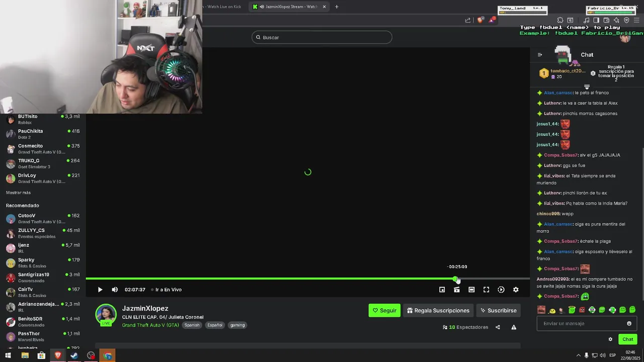Open Grand Theft Auto V category link
Image resolution: width=644 pixels, height=362 pixels.
click(x=150, y=325)
